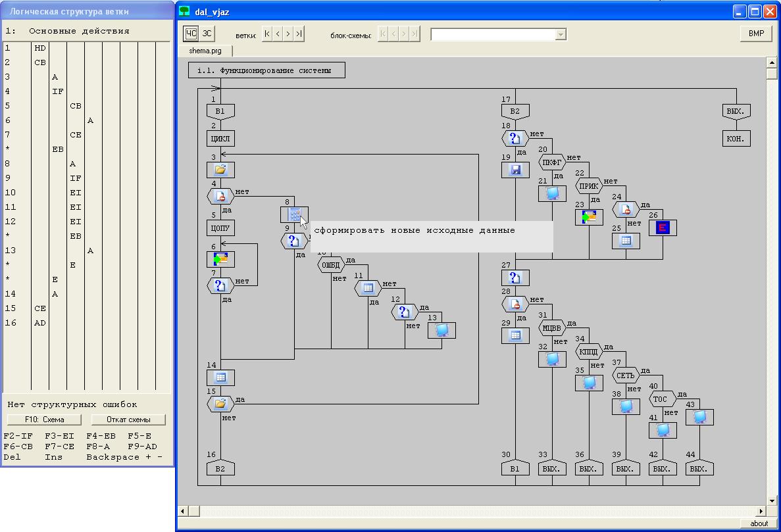Click the monitor icon in block 13

click(x=441, y=330)
